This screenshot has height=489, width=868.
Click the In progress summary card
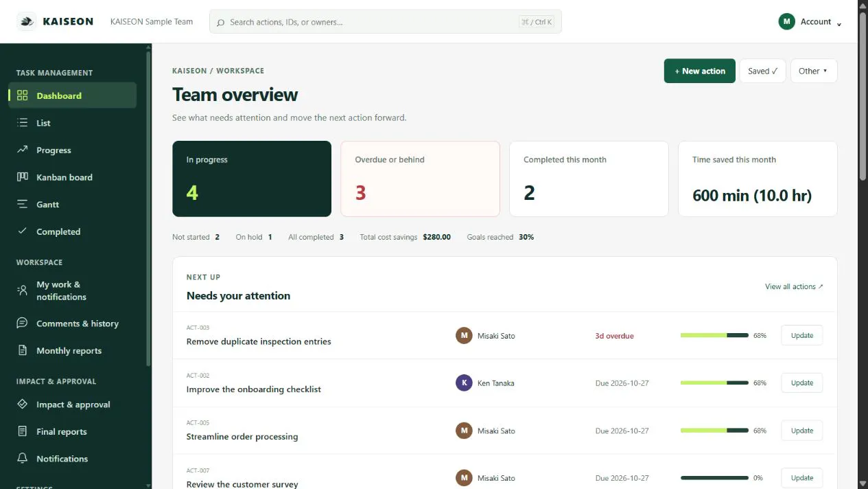click(252, 179)
